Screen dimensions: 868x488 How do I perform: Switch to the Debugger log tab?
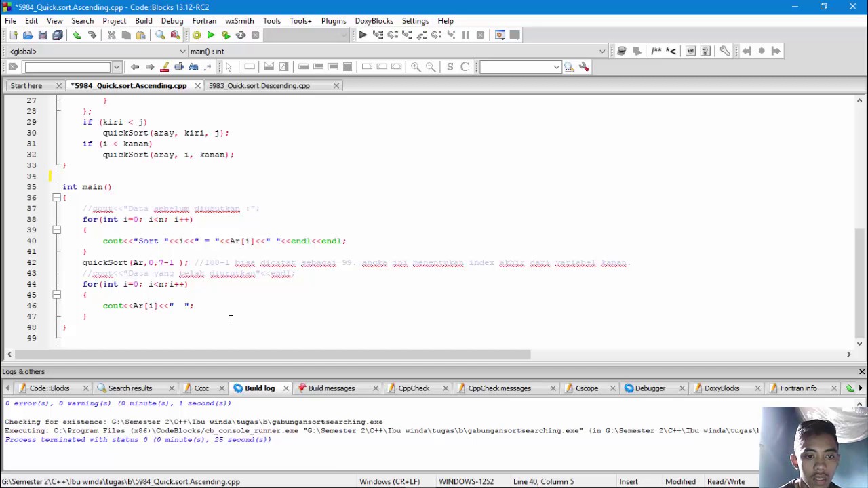pos(650,388)
